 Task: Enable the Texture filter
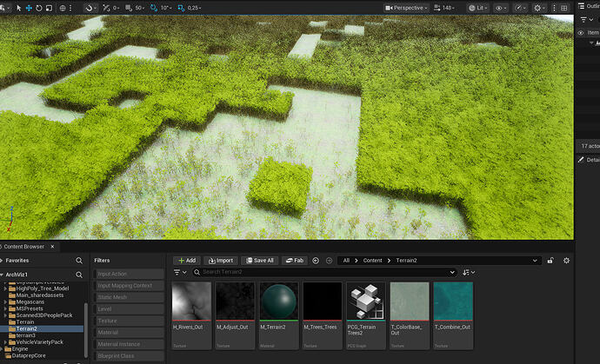[x=129, y=321]
